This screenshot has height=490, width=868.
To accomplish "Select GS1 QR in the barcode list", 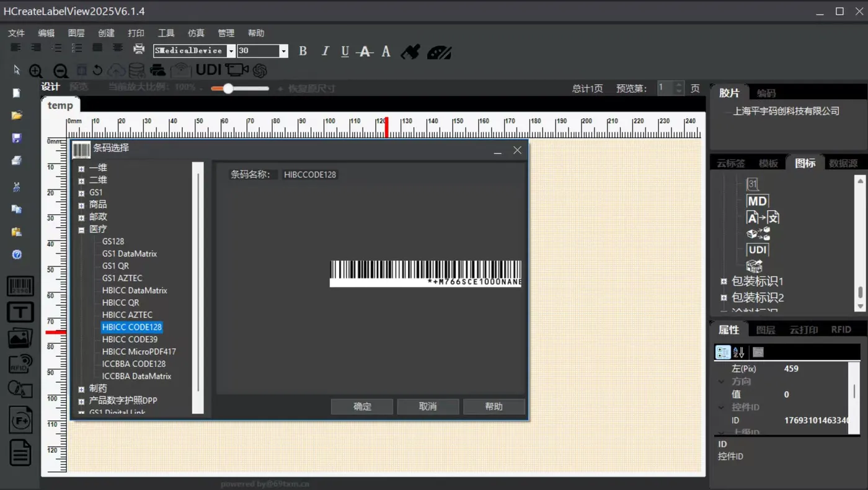I will [115, 266].
